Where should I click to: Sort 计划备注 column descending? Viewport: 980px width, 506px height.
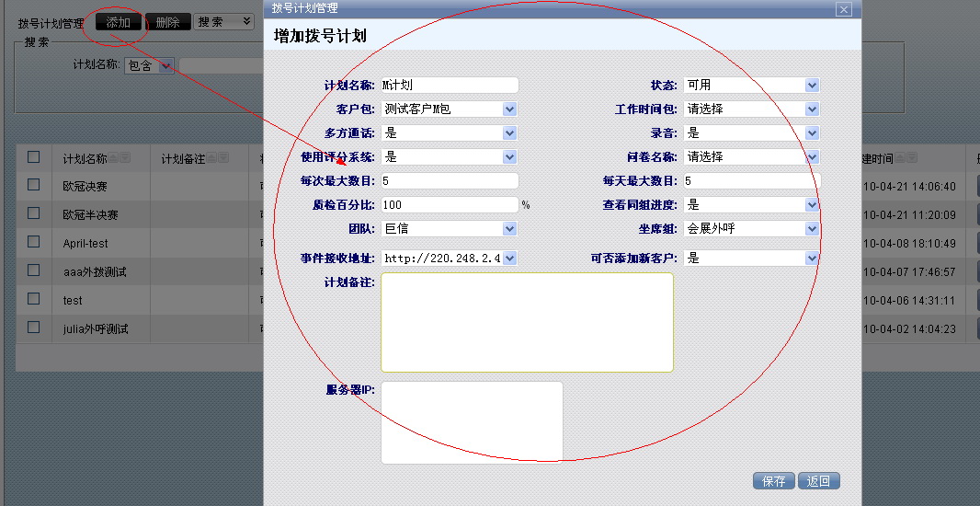click(x=222, y=158)
